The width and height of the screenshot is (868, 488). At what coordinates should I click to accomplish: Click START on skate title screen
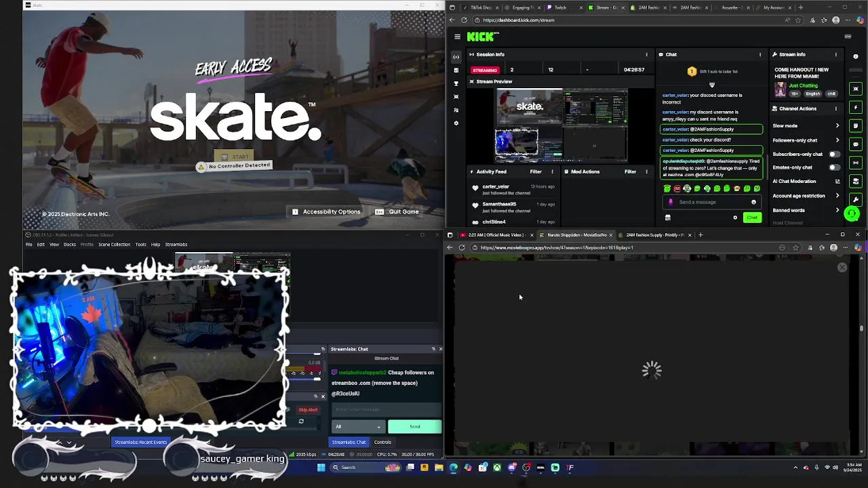[x=235, y=157]
